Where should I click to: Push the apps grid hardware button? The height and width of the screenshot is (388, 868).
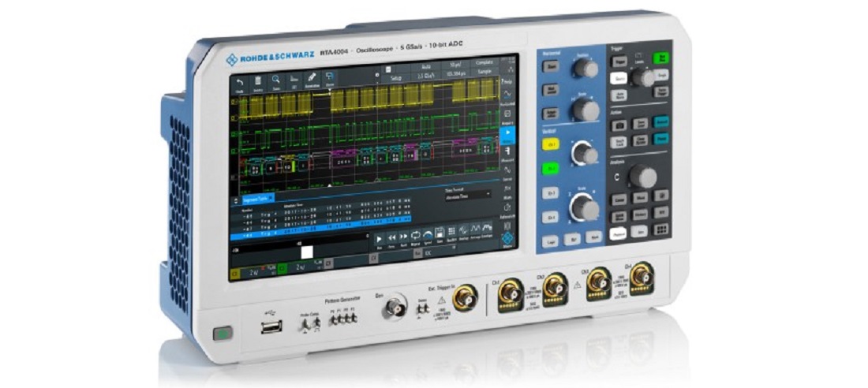[x=661, y=229]
